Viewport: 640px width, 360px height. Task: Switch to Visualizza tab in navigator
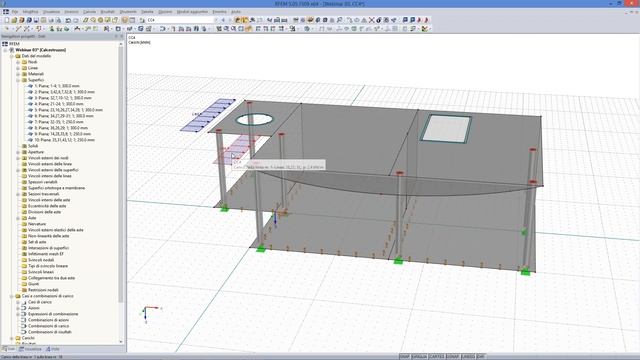30,349
